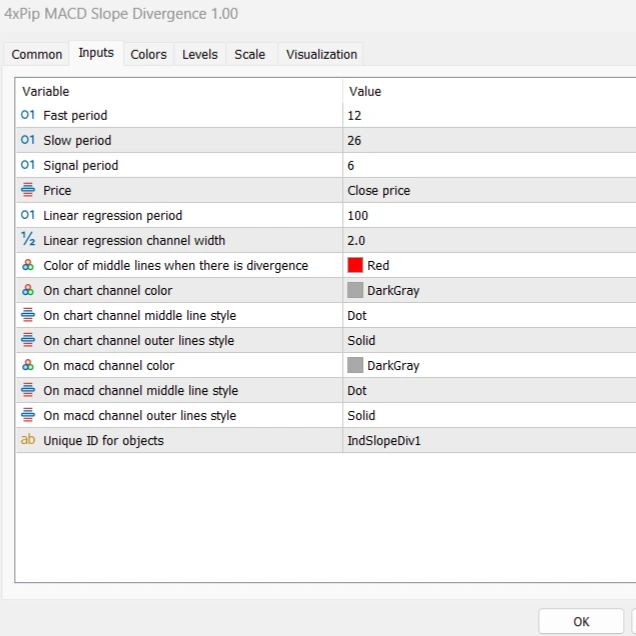Click the ab icon beside Unique ID
Image resolution: width=636 pixels, height=636 pixels.
[28, 440]
